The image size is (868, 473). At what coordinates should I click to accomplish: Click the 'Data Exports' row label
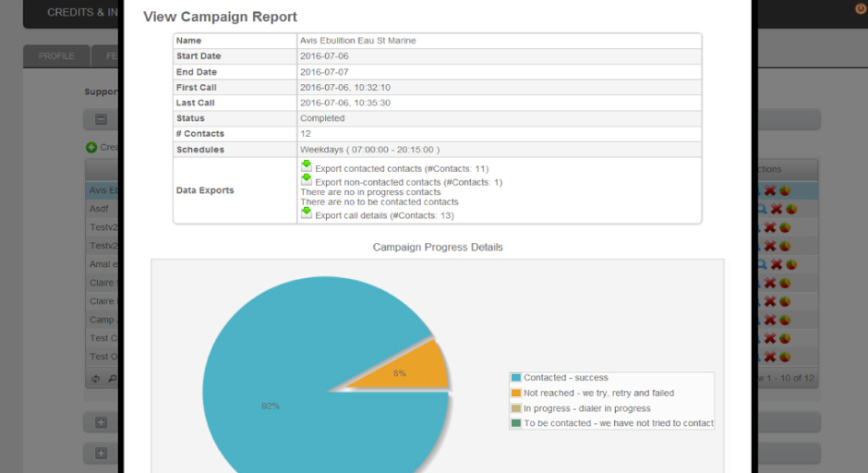[x=205, y=190]
